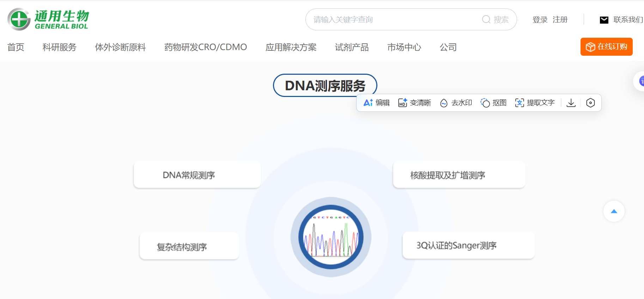Open the 试剂产品 menu
644x299 pixels.
(x=352, y=47)
